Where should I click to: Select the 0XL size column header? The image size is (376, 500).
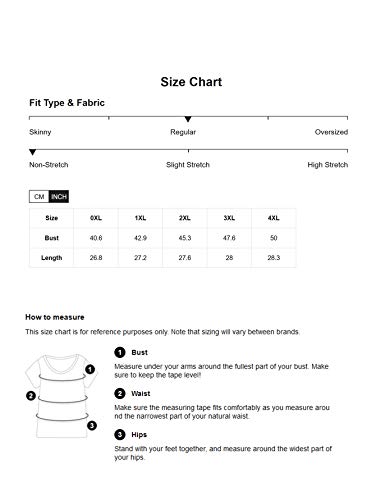[x=96, y=218]
